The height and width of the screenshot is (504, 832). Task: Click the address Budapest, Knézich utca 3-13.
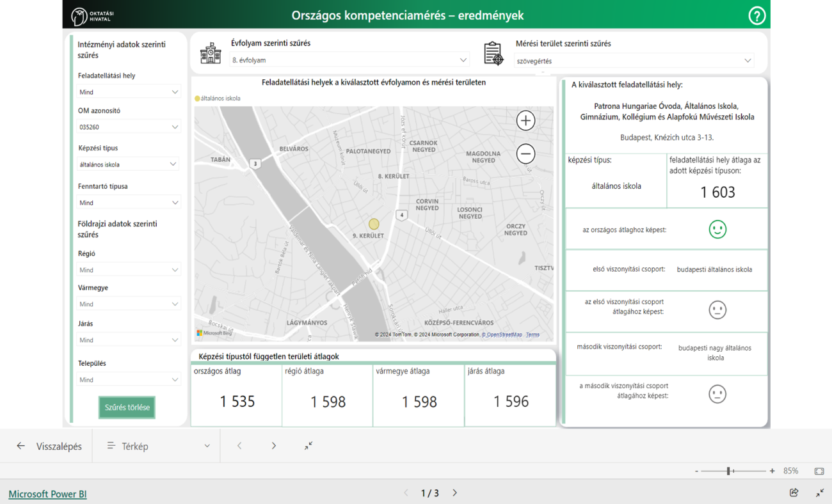(667, 138)
